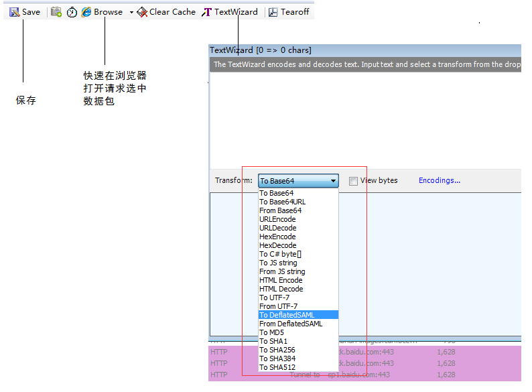Click the camera screenshot icon in toolbar
This screenshot has width=532, height=392.
56,12
